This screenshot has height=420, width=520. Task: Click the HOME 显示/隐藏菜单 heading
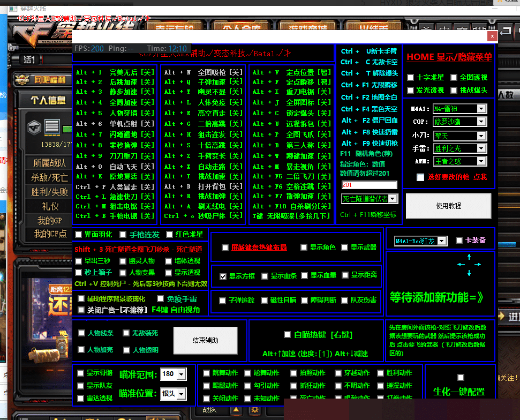(x=449, y=57)
